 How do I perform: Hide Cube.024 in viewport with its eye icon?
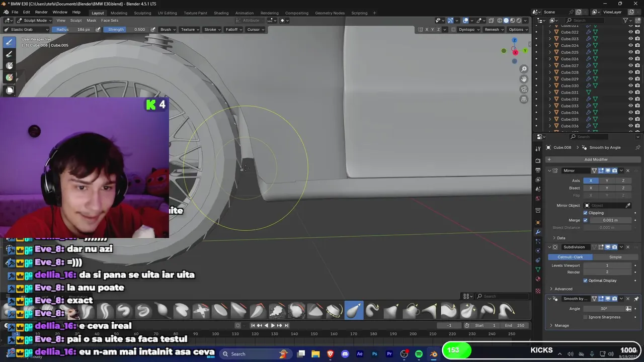click(x=630, y=45)
